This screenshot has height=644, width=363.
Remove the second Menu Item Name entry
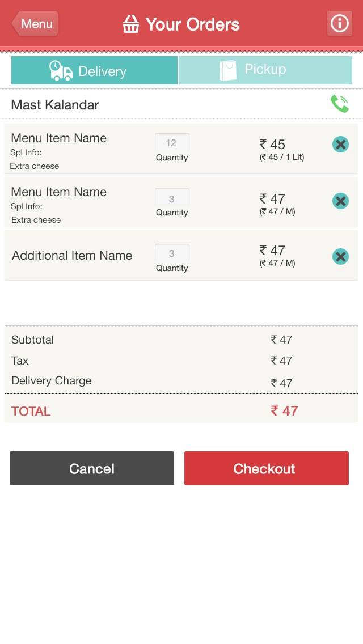(x=340, y=201)
